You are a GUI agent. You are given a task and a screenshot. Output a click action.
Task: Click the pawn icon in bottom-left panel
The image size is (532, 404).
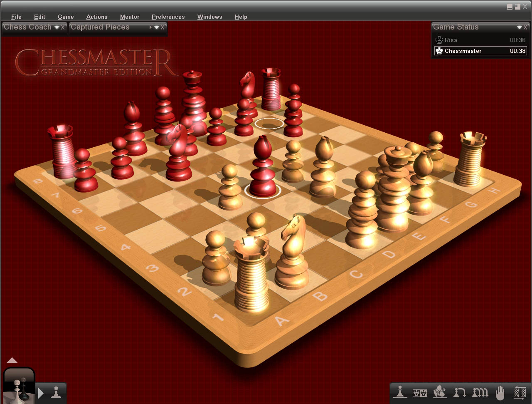pyautogui.click(x=56, y=392)
